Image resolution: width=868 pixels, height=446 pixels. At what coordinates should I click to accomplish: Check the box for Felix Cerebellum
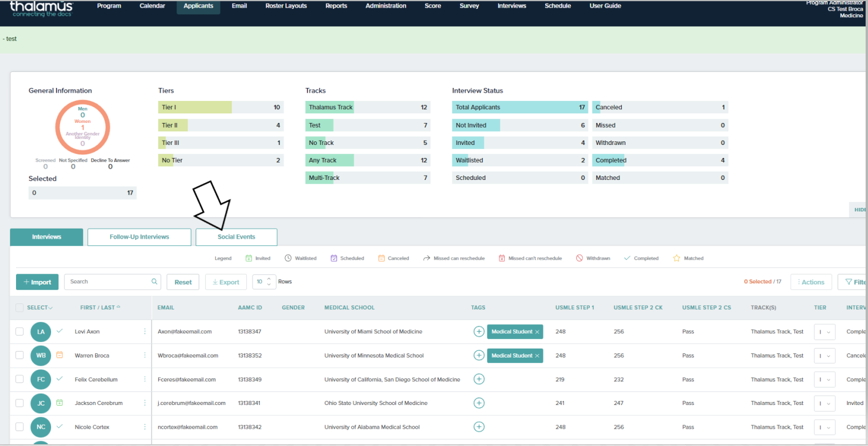point(20,379)
